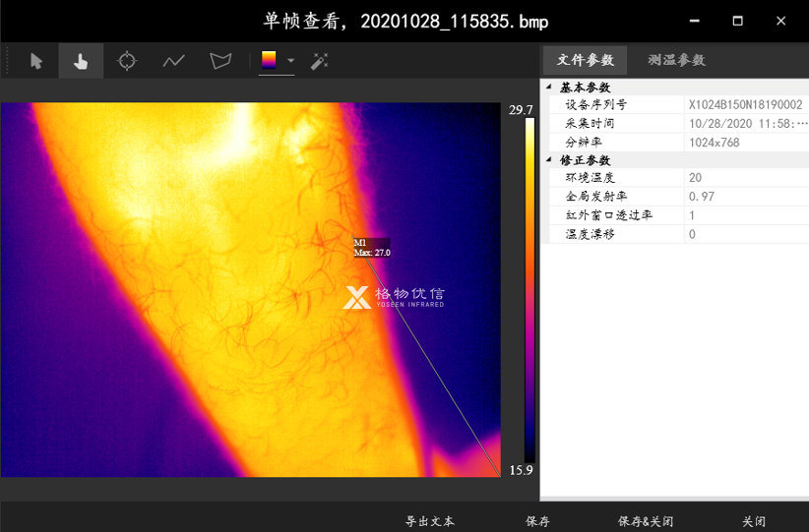This screenshot has height=532, width=809.
Task: Click the 关闭 button
Action: pyautogui.click(x=753, y=521)
